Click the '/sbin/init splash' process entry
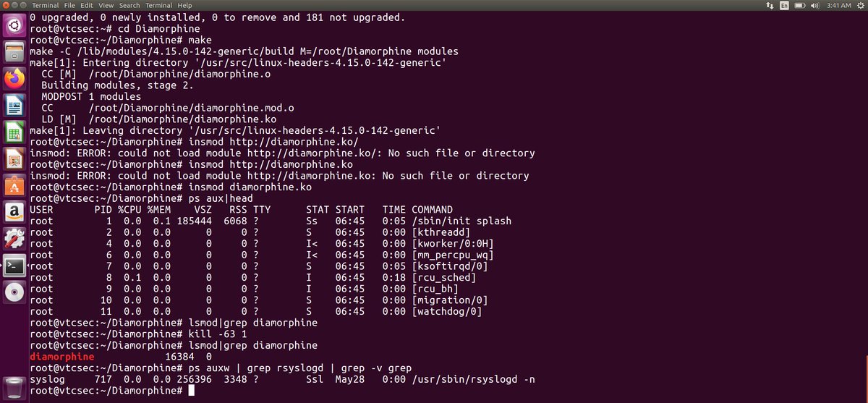Screen dimensions: 868x403 click(x=461, y=221)
